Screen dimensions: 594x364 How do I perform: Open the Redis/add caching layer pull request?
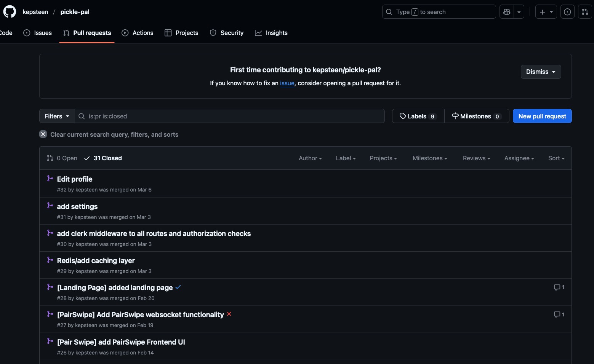point(96,260)
